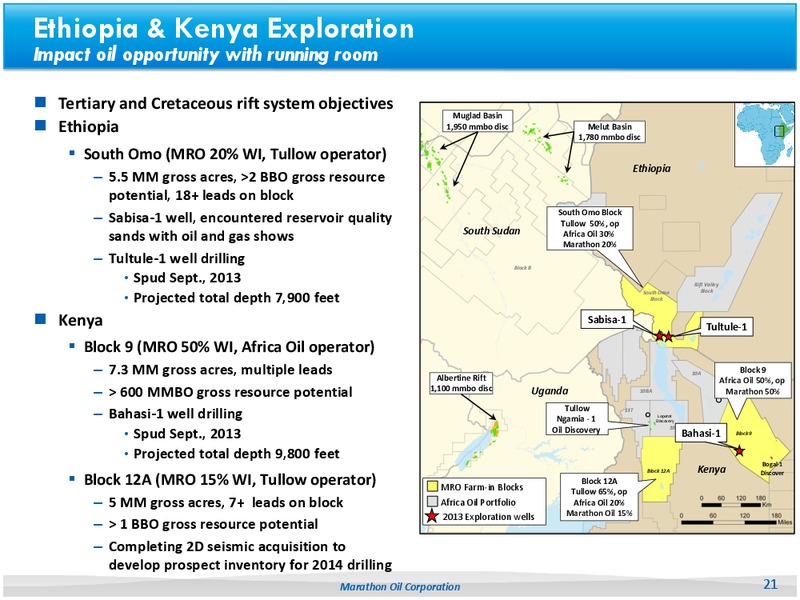Click the small 'Block 12A' label on yellow area
The height and width of the screenshot is (600, 800).
pos(658,471)
